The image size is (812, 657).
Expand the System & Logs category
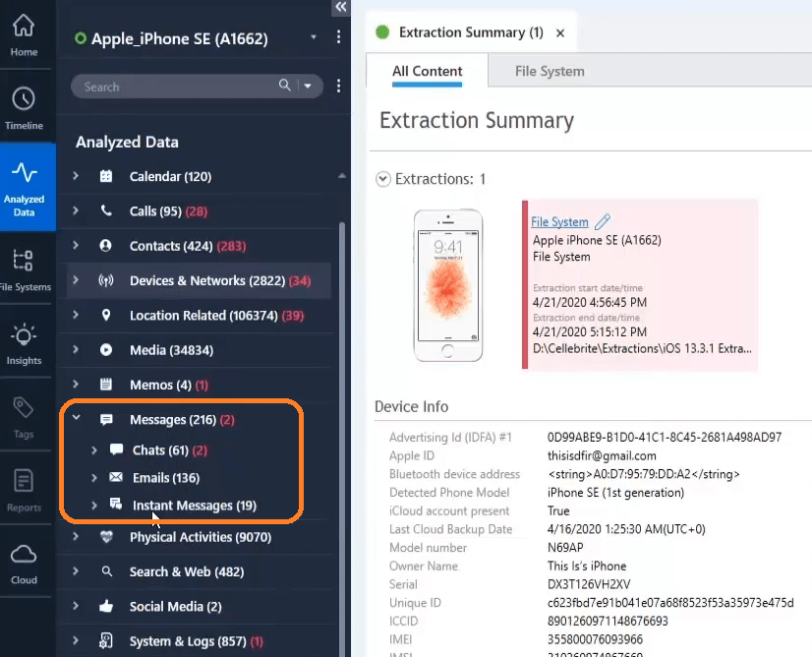76,640
